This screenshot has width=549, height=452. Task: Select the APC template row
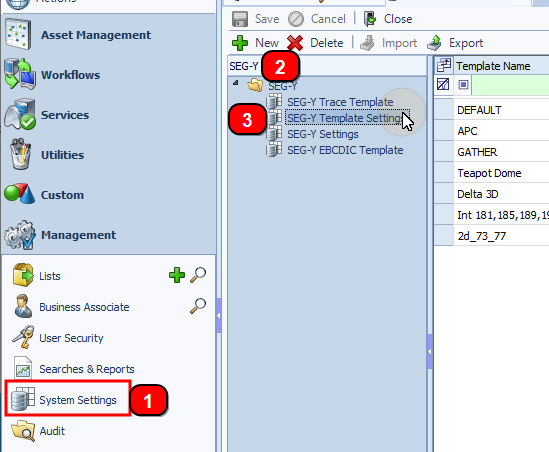(491, 131)
